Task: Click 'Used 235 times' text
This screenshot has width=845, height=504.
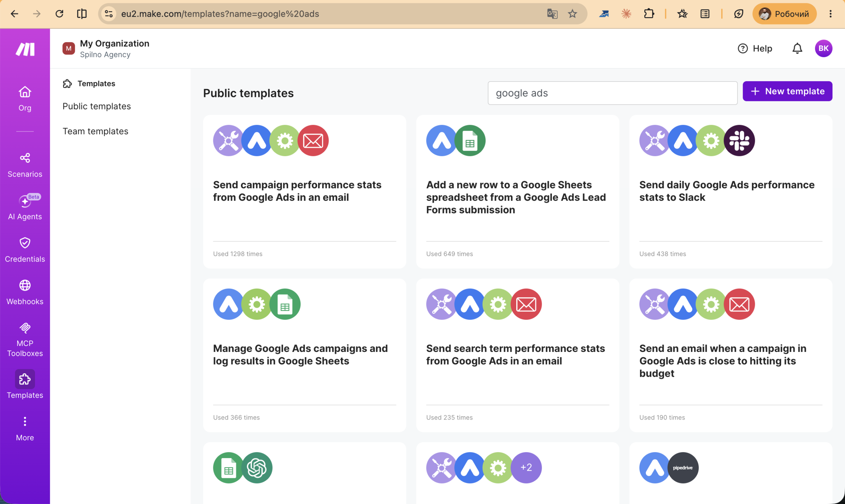Action: [449, 417]
